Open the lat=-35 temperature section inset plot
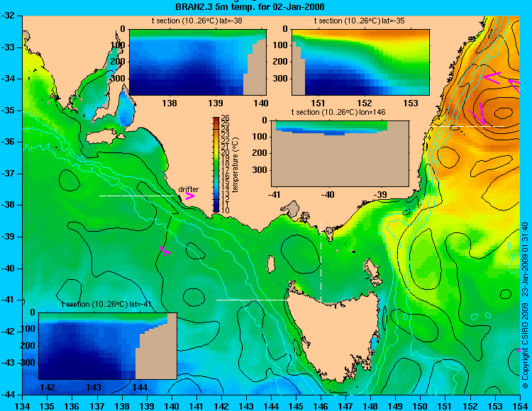Screen dimensions: 532x411 [x=360, y=62]
